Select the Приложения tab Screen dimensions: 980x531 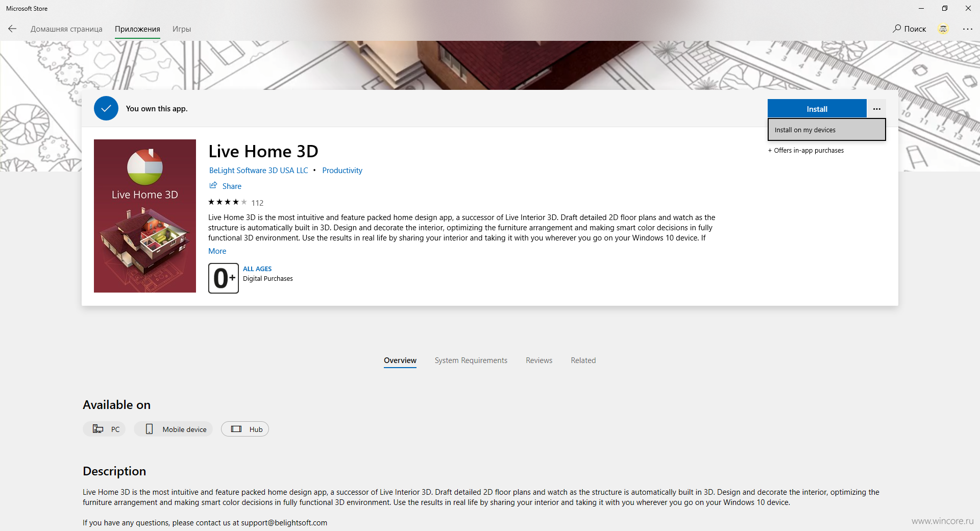137,29
